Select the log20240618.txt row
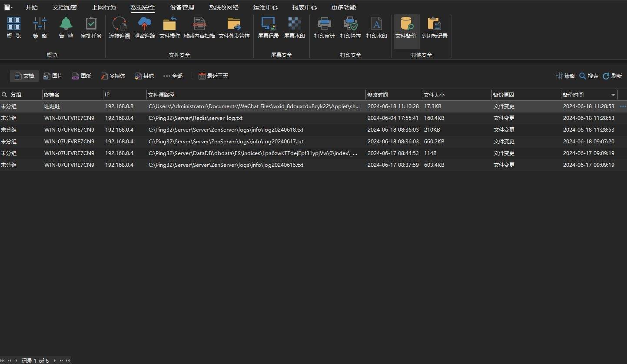This screenshot has width=627, height=364. 313,130
